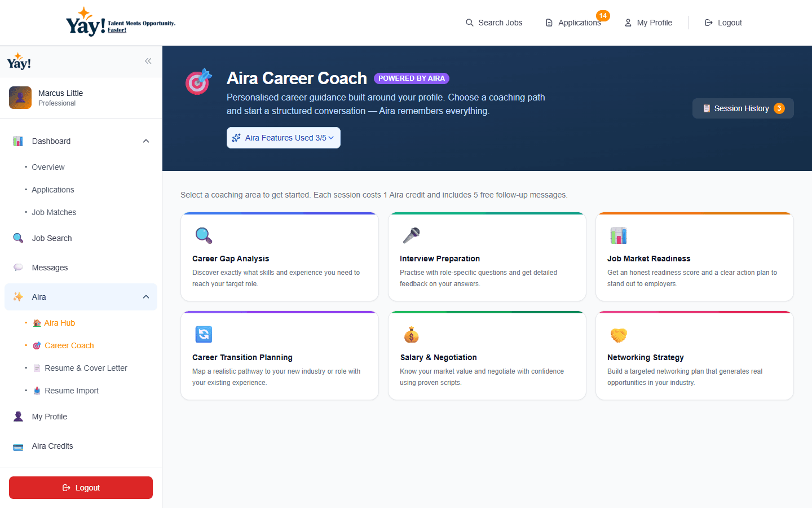812x508 pixels.
Task: Collapse the sidebar with the double chevron
Action: coord(148,61)
